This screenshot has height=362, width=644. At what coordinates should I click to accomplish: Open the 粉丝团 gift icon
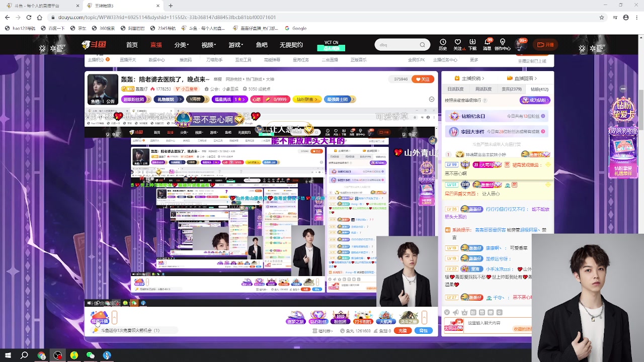[341, 318]
